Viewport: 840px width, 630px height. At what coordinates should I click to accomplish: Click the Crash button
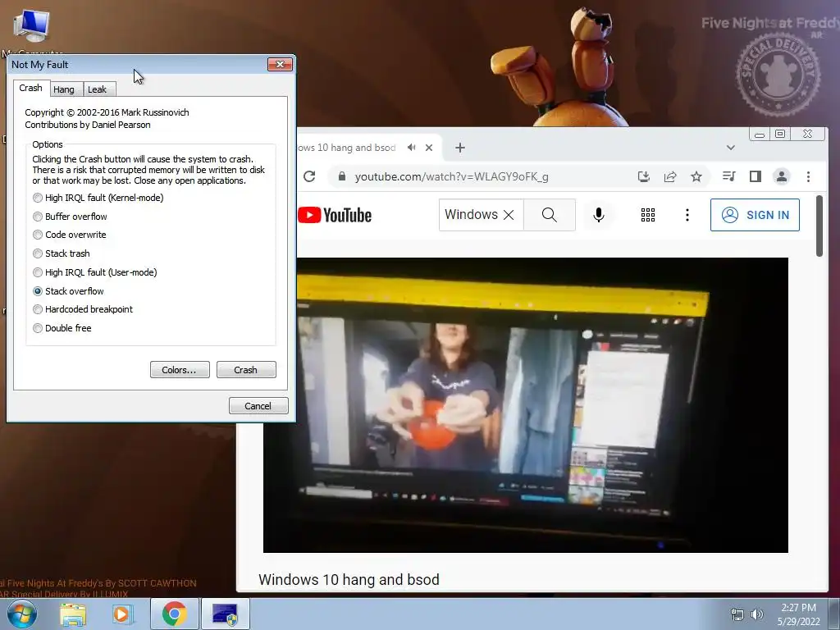246,370
